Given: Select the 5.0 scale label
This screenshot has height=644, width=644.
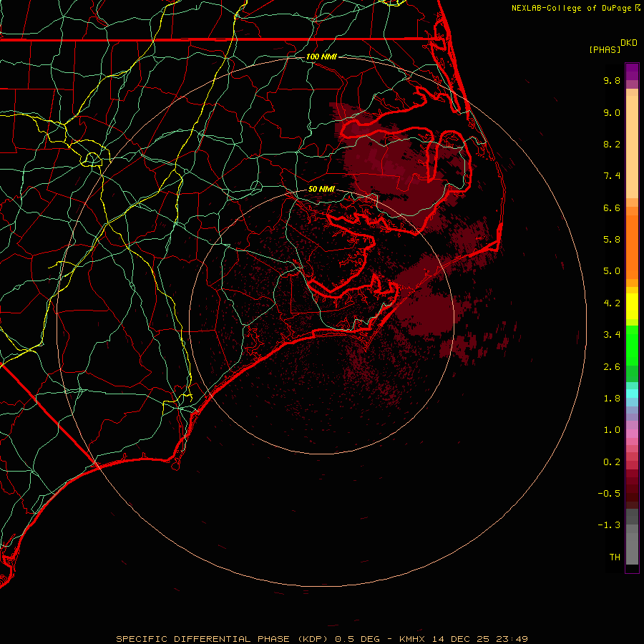Looking at the screenshot, I should pyautogui.click(x=612, y=271).
